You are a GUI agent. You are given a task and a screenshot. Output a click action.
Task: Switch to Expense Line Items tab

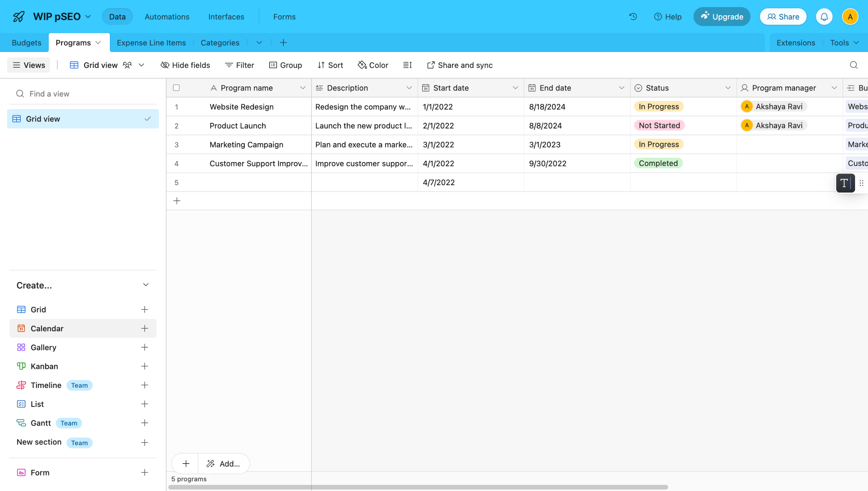pyautogui.click(x=151, y=43)
